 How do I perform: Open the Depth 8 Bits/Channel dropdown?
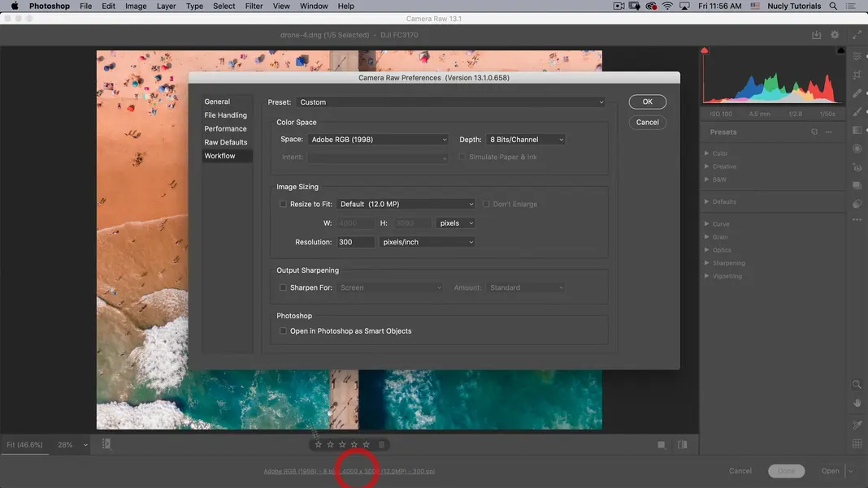point(525,140)
